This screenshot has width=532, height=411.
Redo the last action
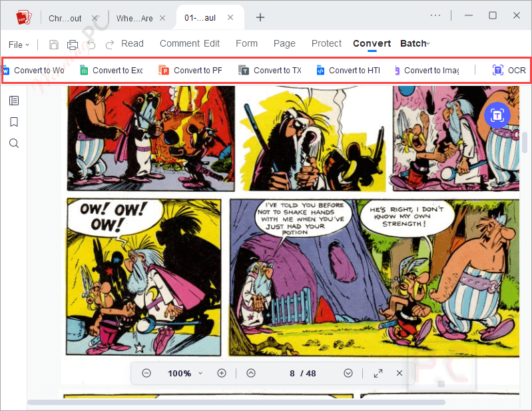109,45
